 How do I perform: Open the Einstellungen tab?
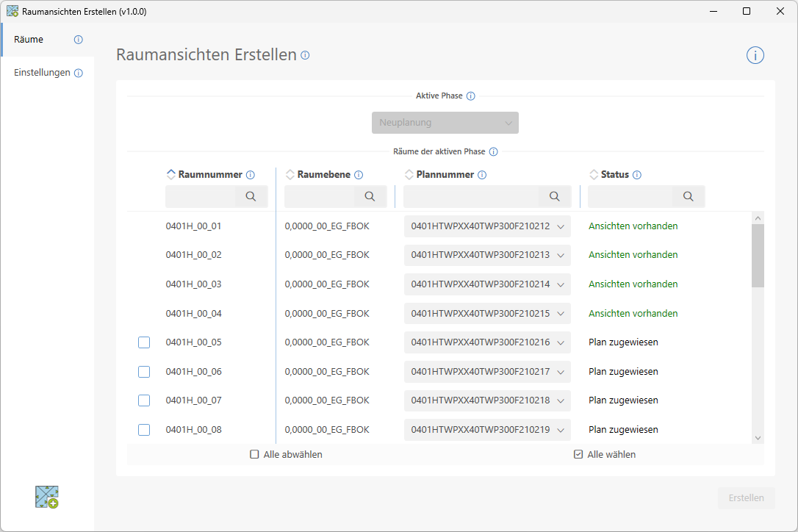(x=43, y=73)
